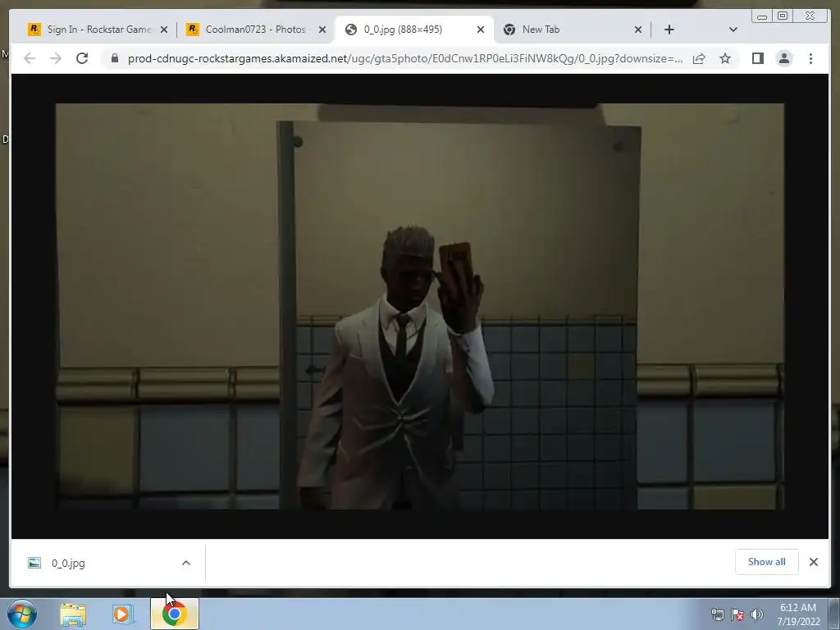
Task: Expand options for 0_0.jpg download
Action: [186, 563]
